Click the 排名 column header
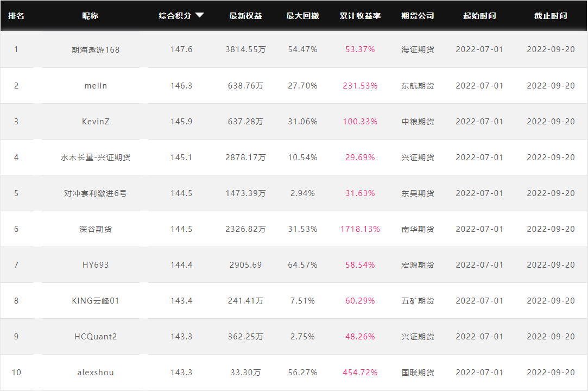 click(x=16, y=16)
